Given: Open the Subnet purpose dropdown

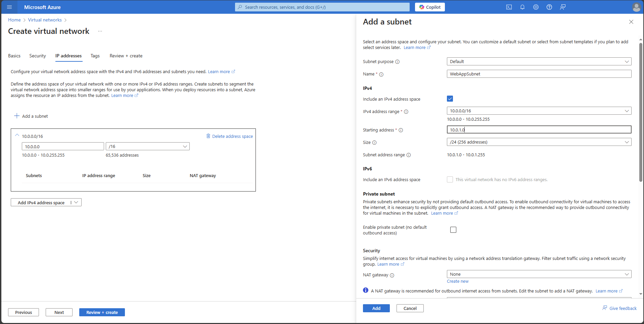Looking at the screenshot, I should (x=539, y=61).
